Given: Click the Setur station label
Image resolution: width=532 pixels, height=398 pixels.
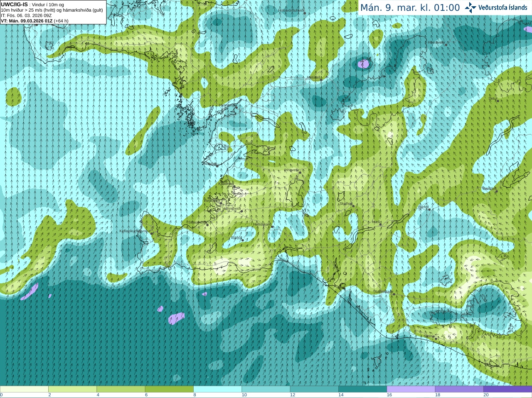Looking at the screenshot, I should pos(493,98).
